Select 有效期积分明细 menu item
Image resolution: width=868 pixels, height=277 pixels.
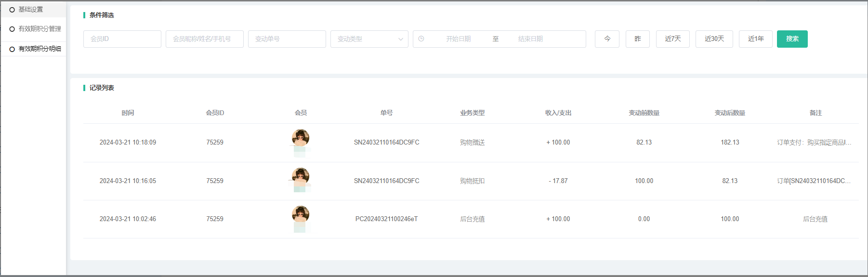39,49
